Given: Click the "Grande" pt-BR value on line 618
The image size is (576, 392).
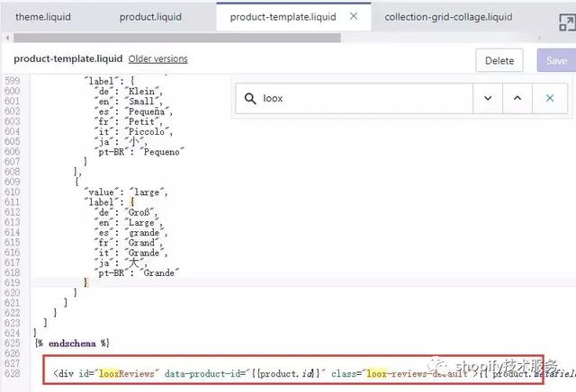Looking at the screenshot, I should [159, 272].
